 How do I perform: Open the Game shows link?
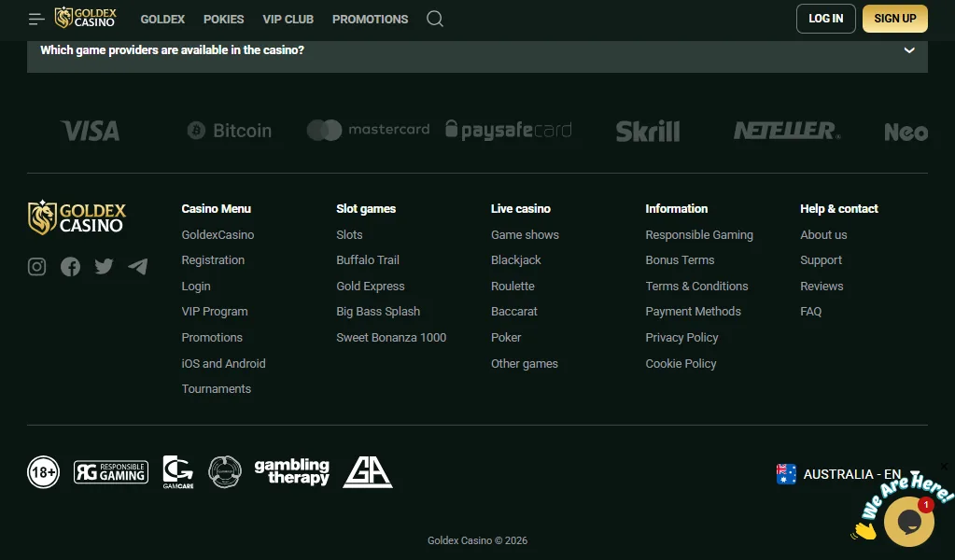(x=525, y=235)
